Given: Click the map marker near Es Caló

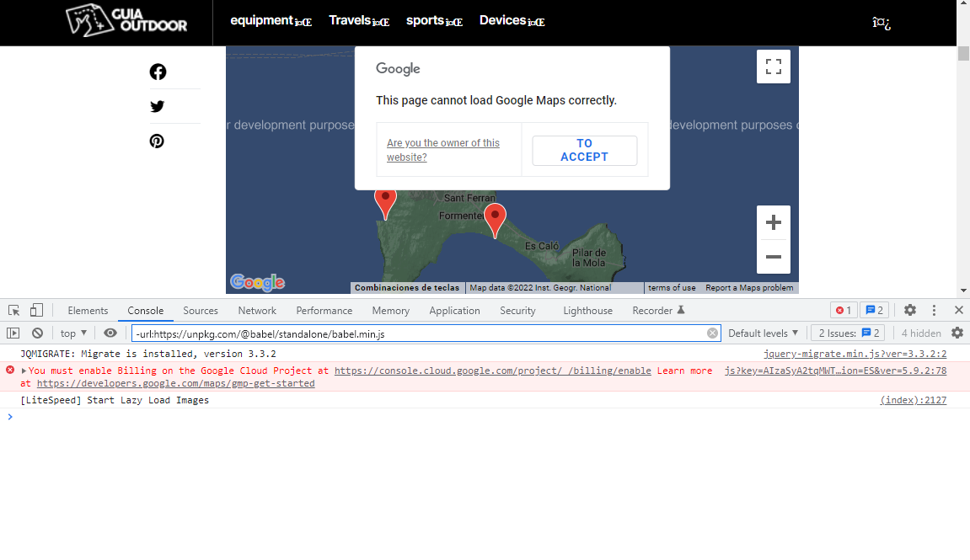Looking at the screenshot, I should click(x=495, y=220).
